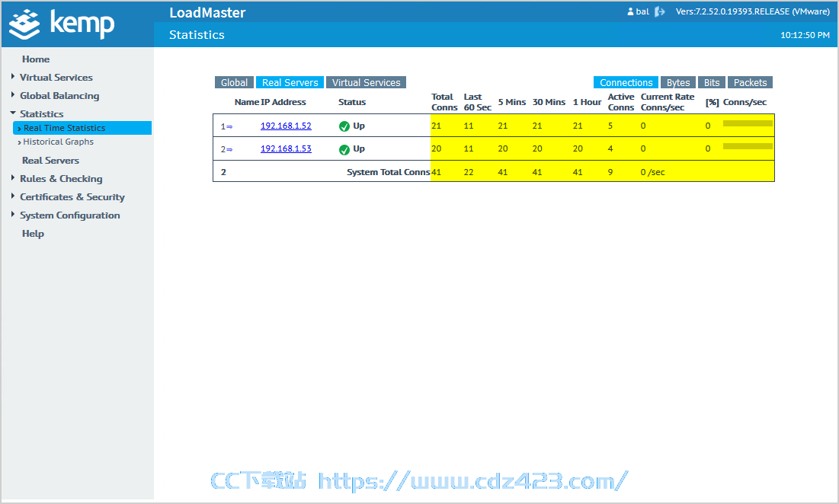Viewport: 839px width, 504px height.
Task: Expand the Global Balancing menu arrow
Action: (x=13, y=95)
